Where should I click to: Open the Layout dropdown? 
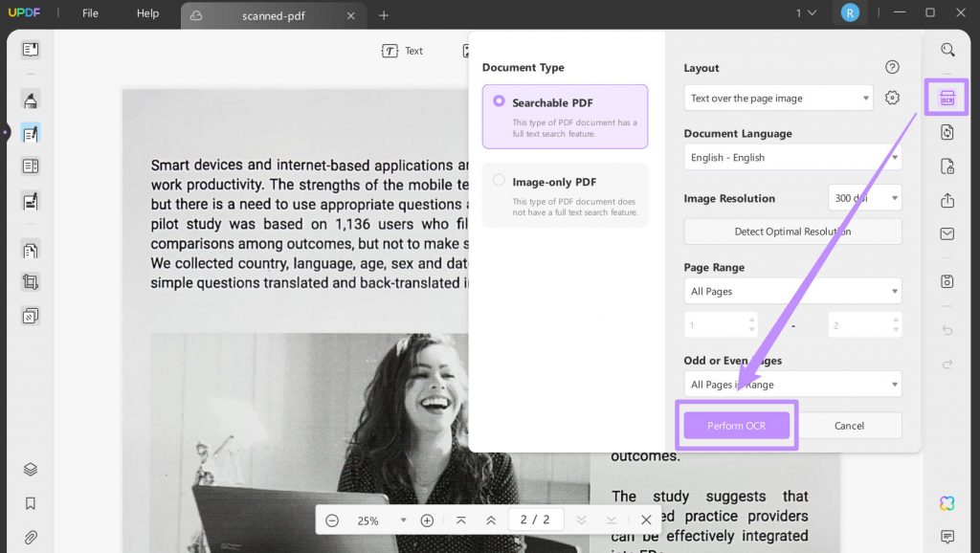point(778,98)
